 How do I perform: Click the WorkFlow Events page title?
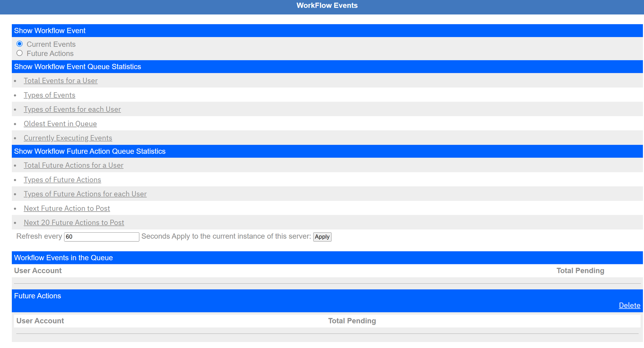tap(327, 5)
